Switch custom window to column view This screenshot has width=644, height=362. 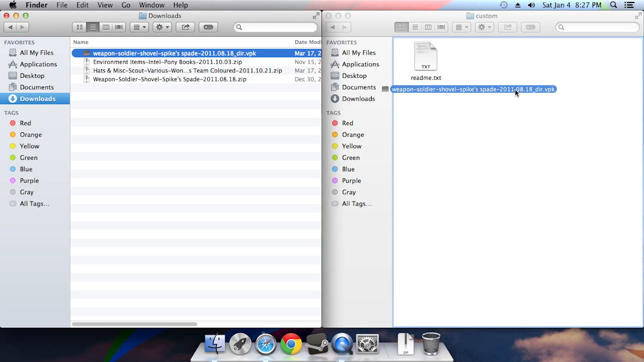tap(428, 27)
